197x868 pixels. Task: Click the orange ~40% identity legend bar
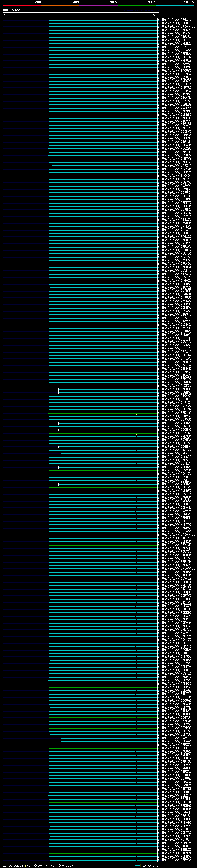[60, 6]
